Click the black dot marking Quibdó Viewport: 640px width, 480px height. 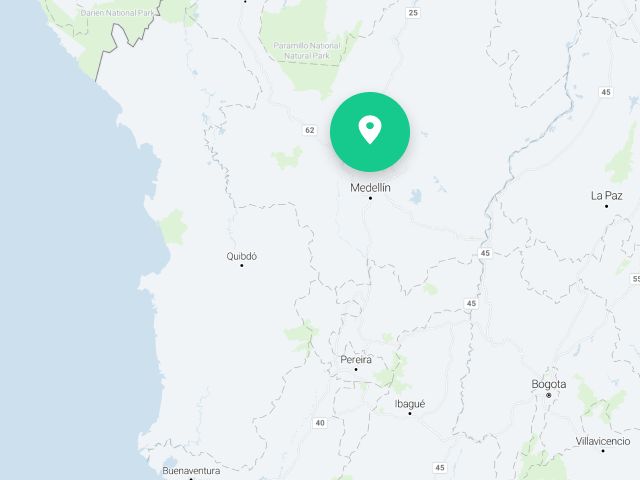[x=242, y=266]
